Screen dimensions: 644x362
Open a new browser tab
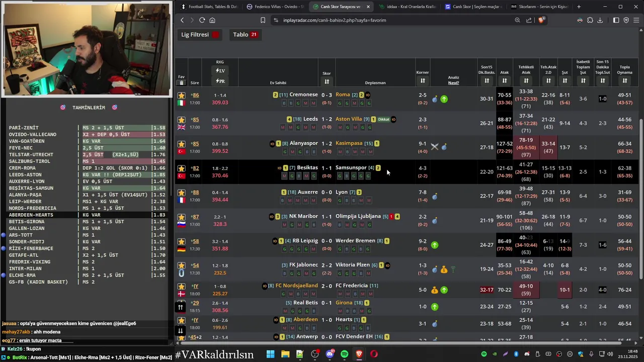point(579,7)
